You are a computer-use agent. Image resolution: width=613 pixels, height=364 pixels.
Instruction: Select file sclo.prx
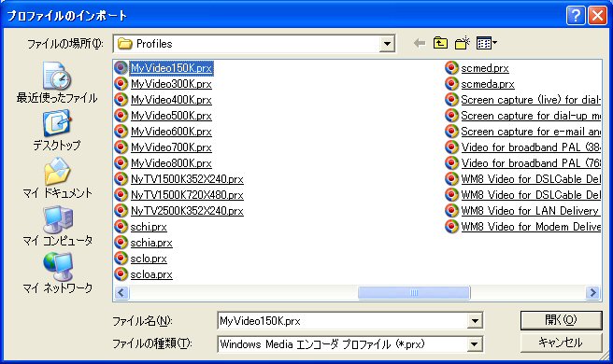point(149,259)
